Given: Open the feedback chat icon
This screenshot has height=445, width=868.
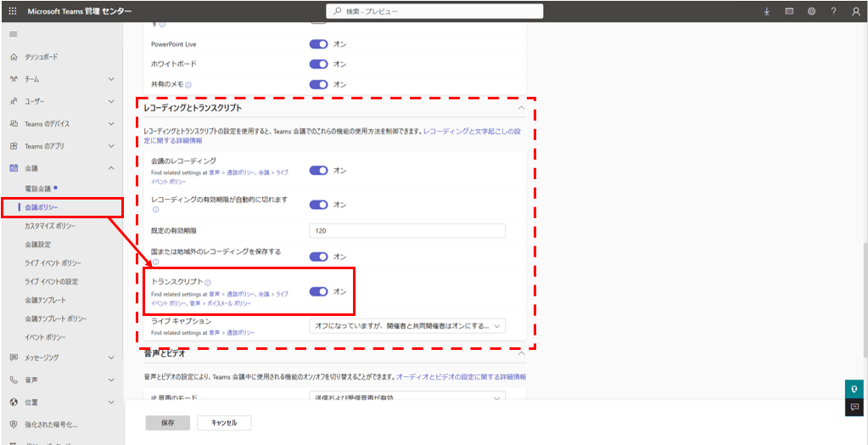Looking at the screenshot, I should [855, 408].
